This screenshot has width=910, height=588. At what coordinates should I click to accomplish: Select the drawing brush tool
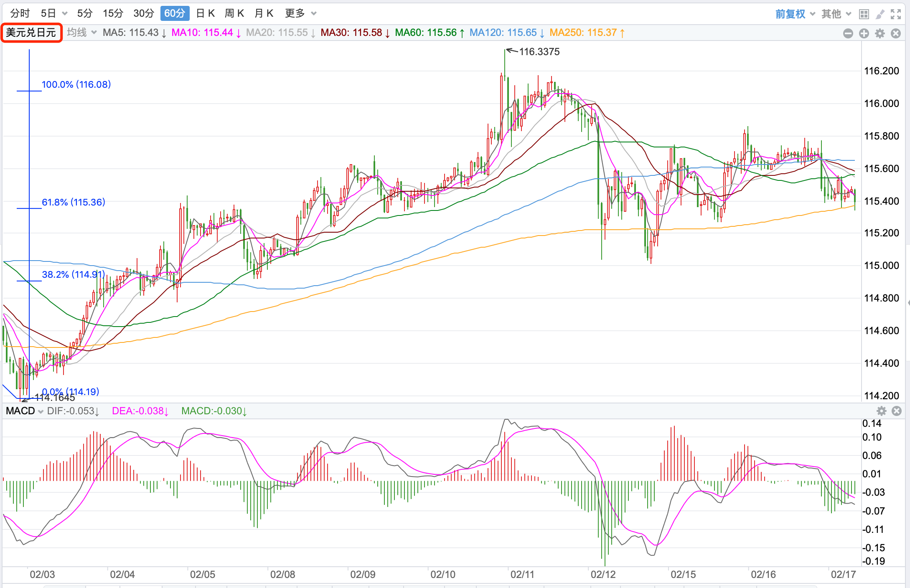tap(879, 14)
